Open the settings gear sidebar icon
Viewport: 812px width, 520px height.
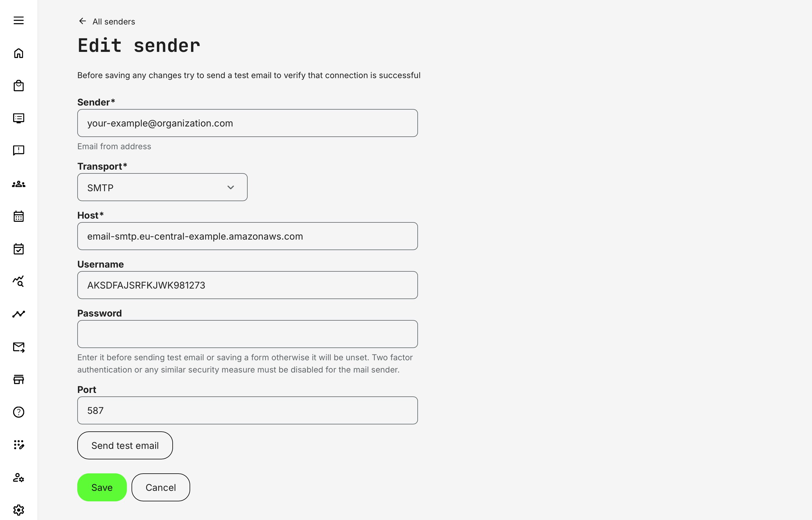tap(19, 510)
